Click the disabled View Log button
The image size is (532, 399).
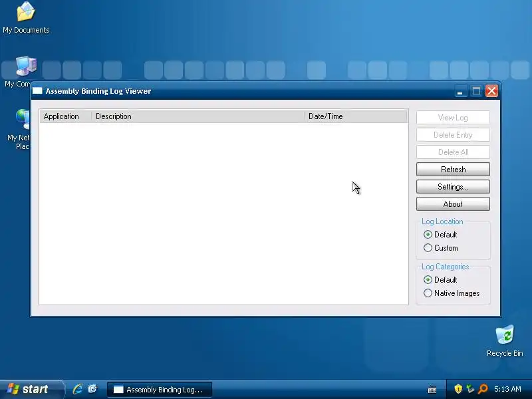coord(453,118)
